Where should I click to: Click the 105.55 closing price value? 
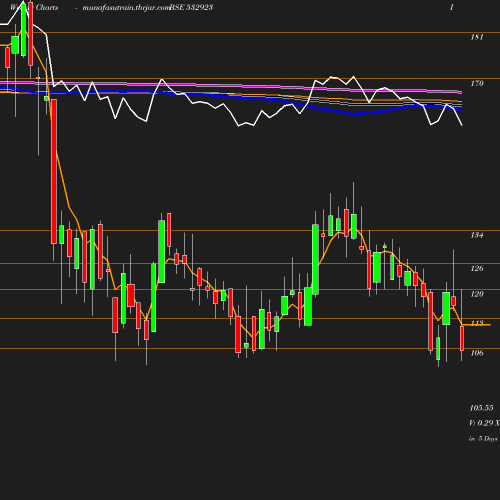click(481, 408)
